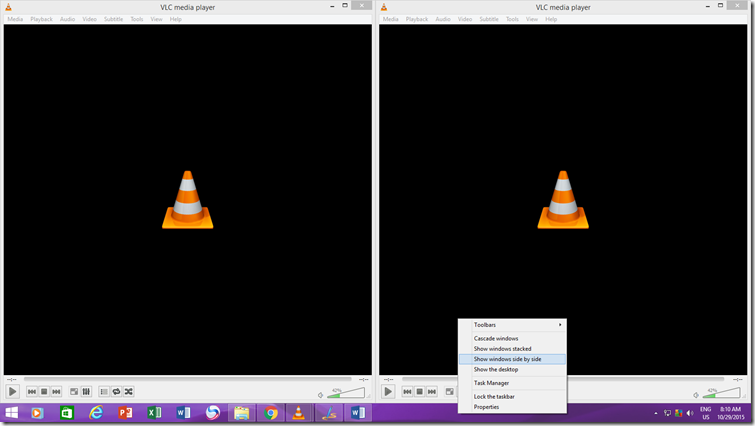Open File Explorer from the taskbar
This screenshot has width=755, height=426.
pyautogui.click(x=242, y=413)
